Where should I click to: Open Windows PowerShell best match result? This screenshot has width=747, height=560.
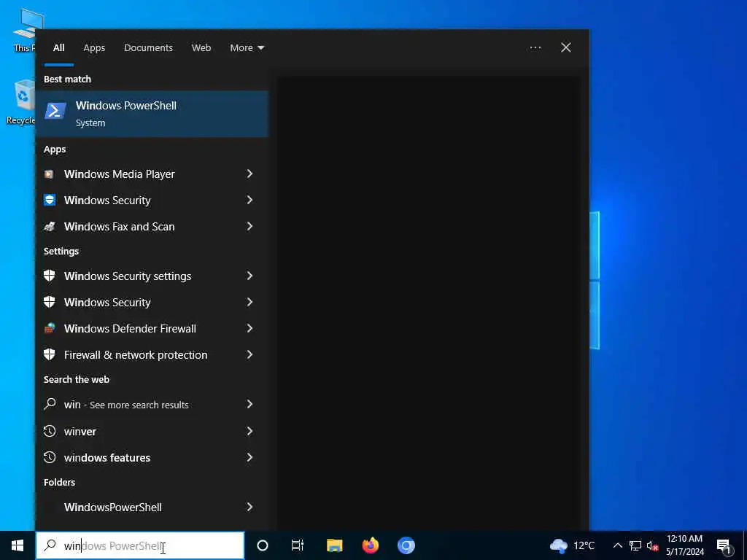[x=152, y=114]
